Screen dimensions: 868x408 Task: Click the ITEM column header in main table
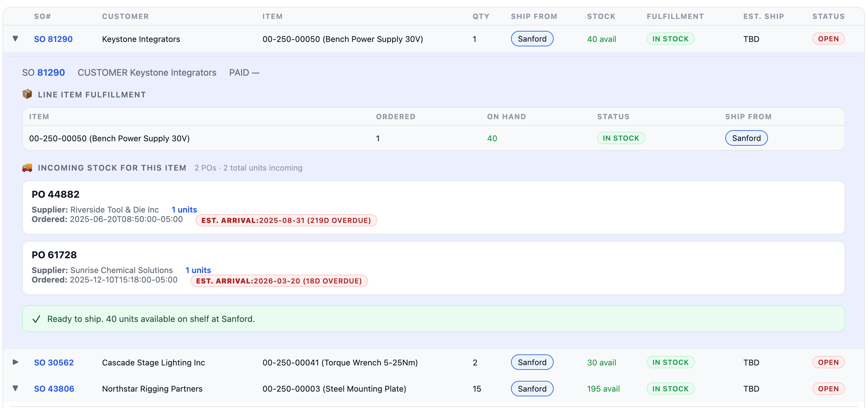273,16
